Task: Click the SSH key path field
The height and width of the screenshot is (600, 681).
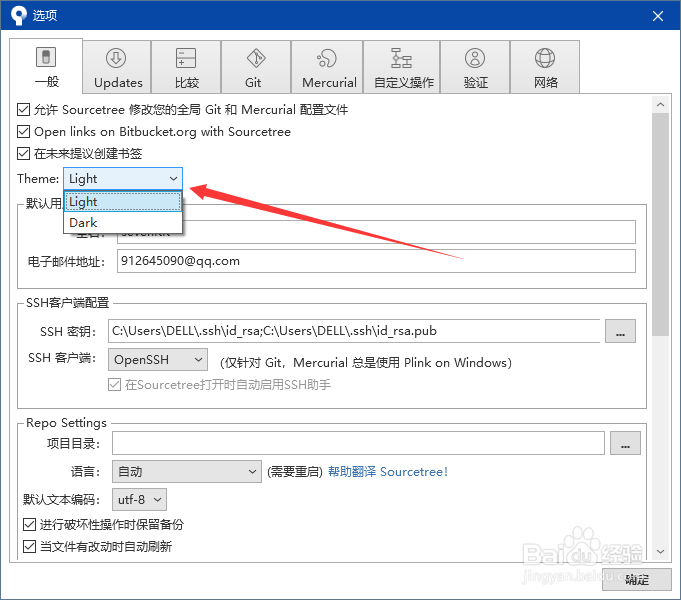Action: (354, 331)
